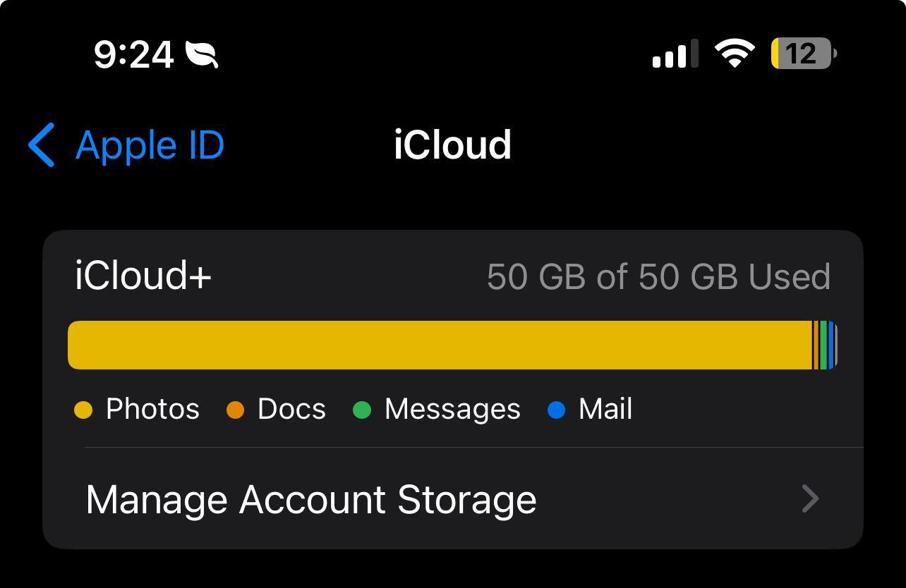This screenshot has width=906, height=588.
Task: Tap the iCloud page title
Action: tap(452, 145)
